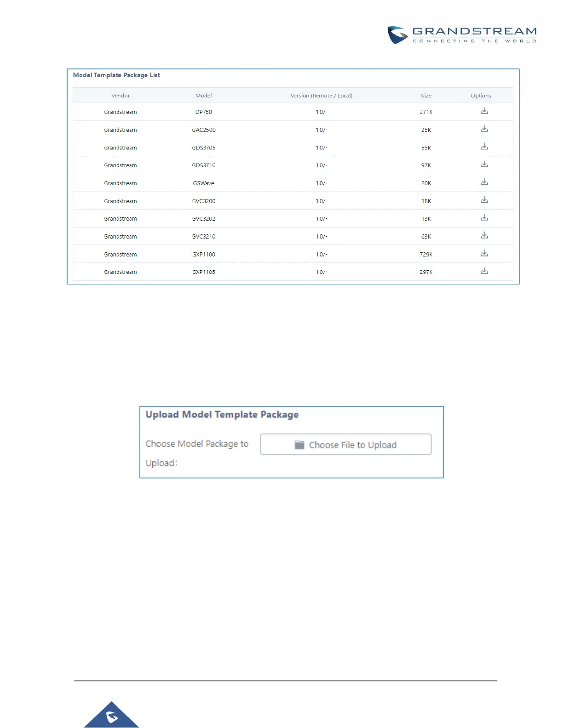Download the GDS3705 template package
Screen dimensions: 563x728
484,147
